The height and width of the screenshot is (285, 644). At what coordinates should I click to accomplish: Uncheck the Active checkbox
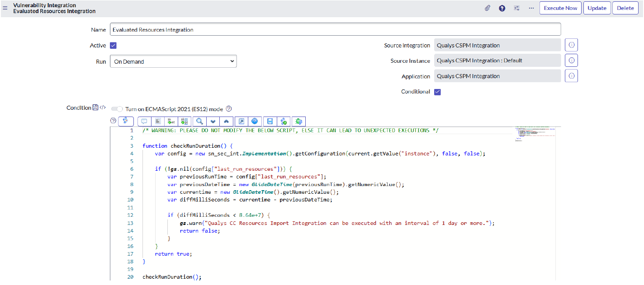click(113, 46)
